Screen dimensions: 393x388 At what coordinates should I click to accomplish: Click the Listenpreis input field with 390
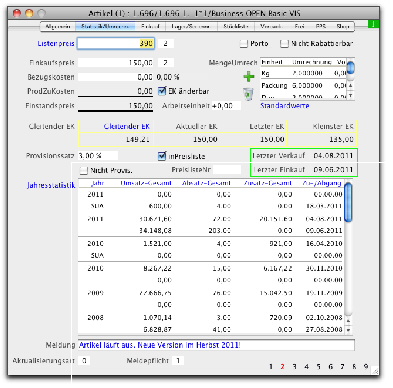[x=116, y=44]
